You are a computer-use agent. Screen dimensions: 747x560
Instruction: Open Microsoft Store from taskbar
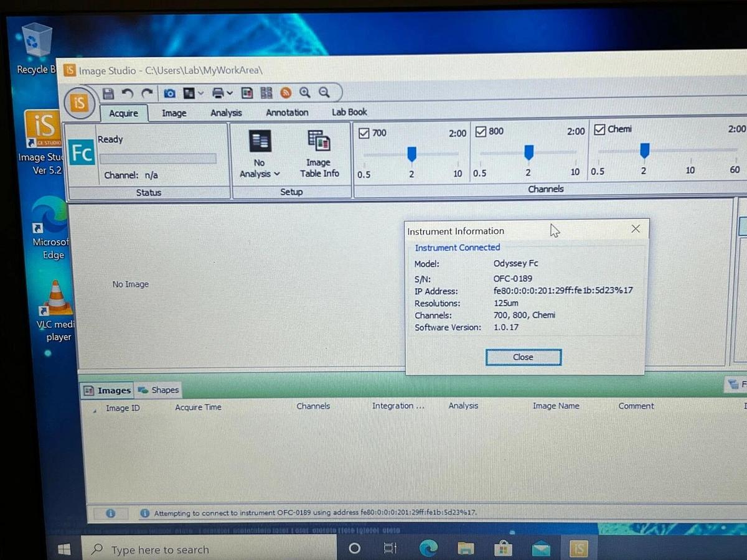[503, 548]
